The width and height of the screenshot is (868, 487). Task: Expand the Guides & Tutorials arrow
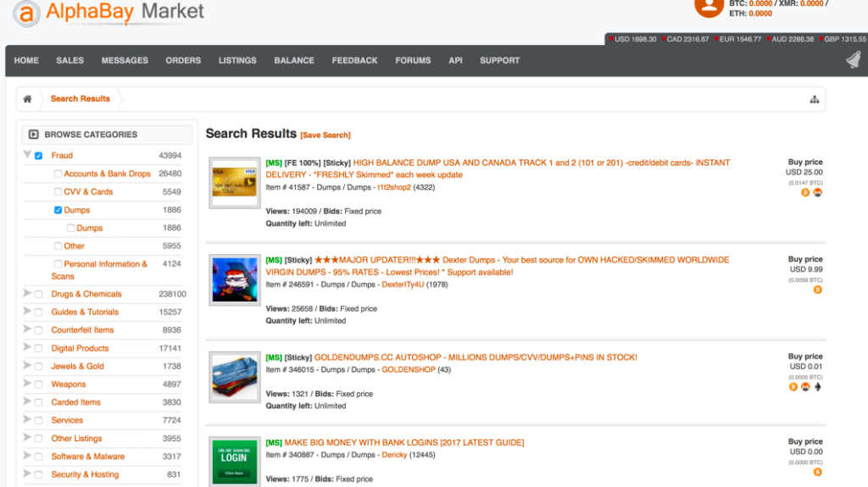click(x=27, y=311)
